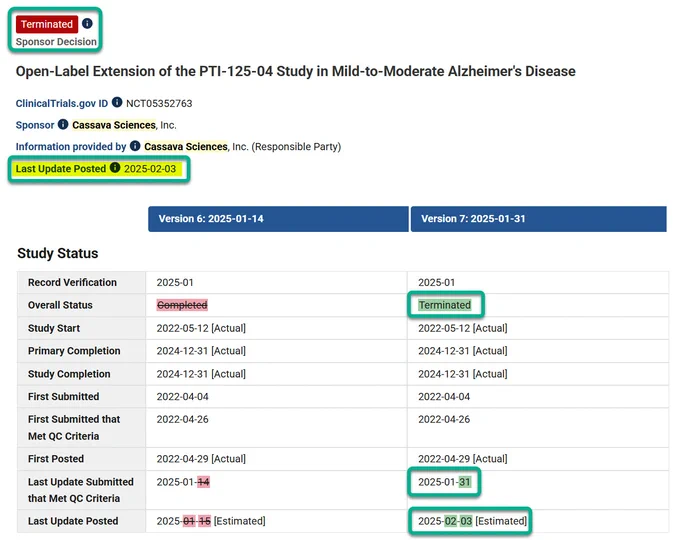Screen dimensions: 680x540
Task: Select Version 6: 2025-01-14 column header
Action: pos(278,219)
